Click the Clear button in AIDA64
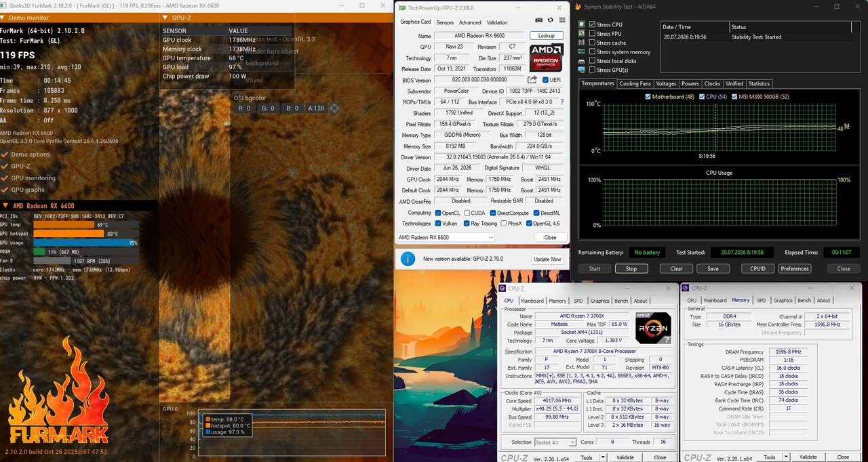The height and width of the screenshot is (462, 868). click(676, 269)
